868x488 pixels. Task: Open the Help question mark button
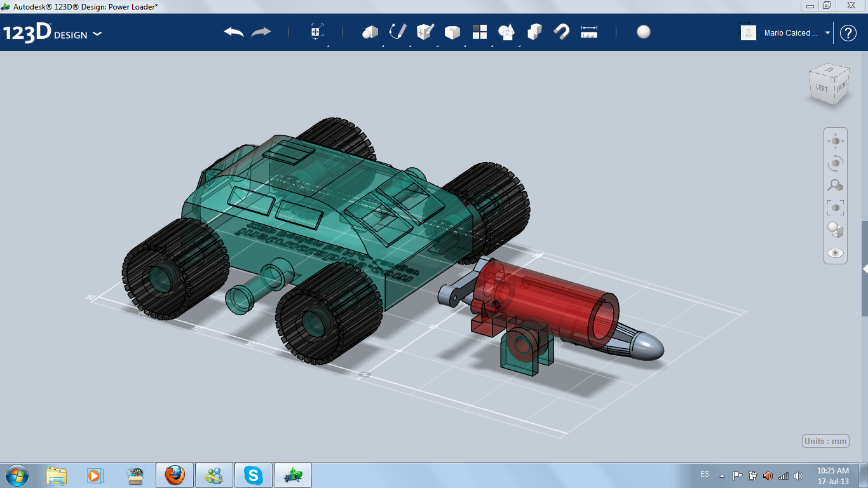[x=848, y=33]
